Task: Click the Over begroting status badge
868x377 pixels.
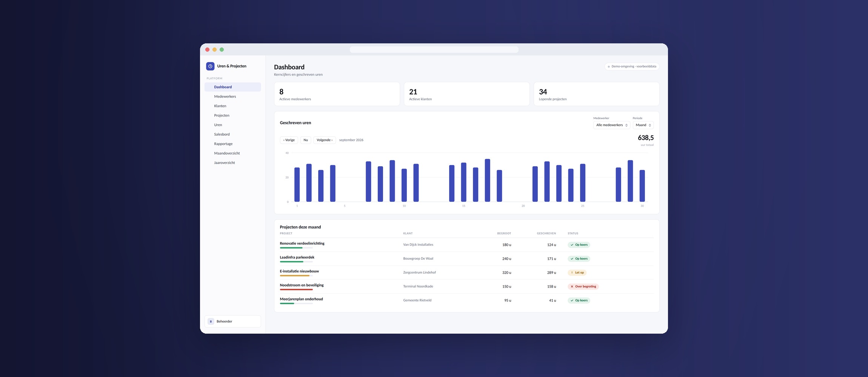Action: click(x=583, y=287)
